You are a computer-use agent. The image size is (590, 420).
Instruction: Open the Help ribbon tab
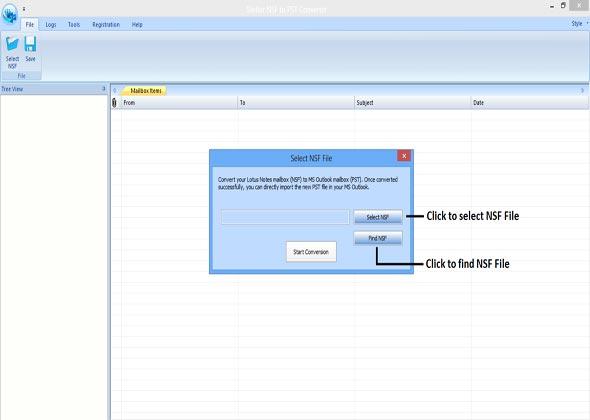[x=137, y=24]
